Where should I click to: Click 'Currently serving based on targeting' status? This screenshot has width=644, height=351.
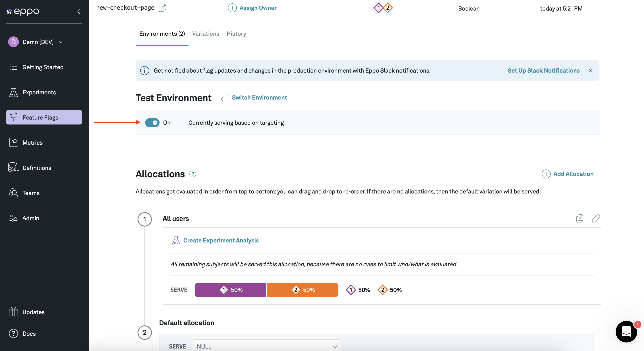236,123
